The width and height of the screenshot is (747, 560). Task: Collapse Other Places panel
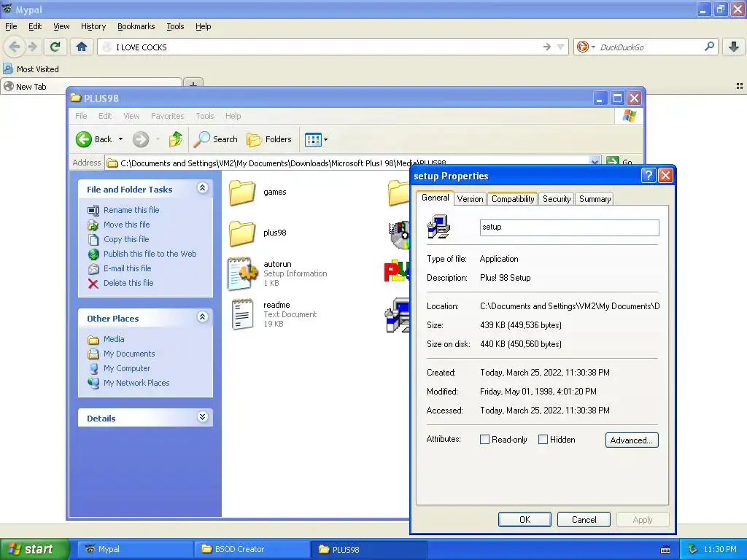click(x=202, y=317)
